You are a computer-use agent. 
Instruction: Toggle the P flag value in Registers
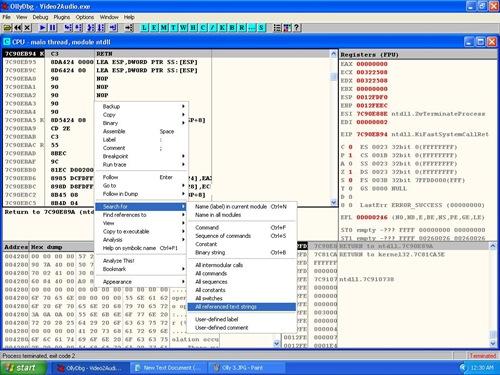(350, 155)
